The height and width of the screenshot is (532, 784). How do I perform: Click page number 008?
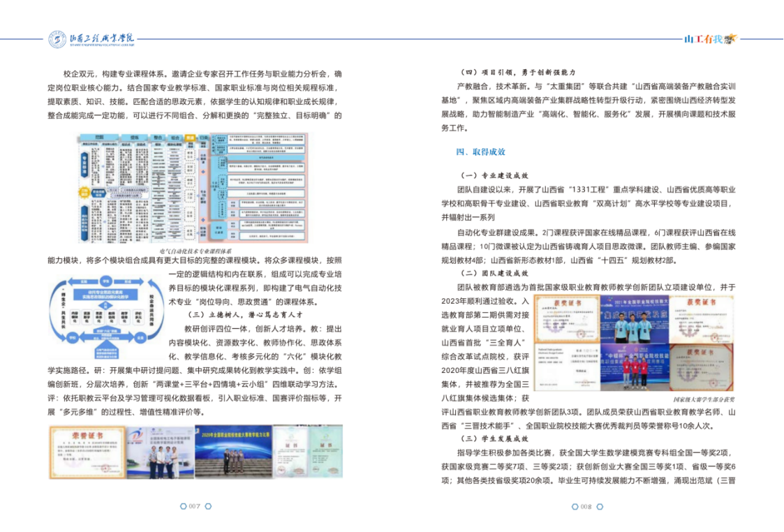[586, 506]
